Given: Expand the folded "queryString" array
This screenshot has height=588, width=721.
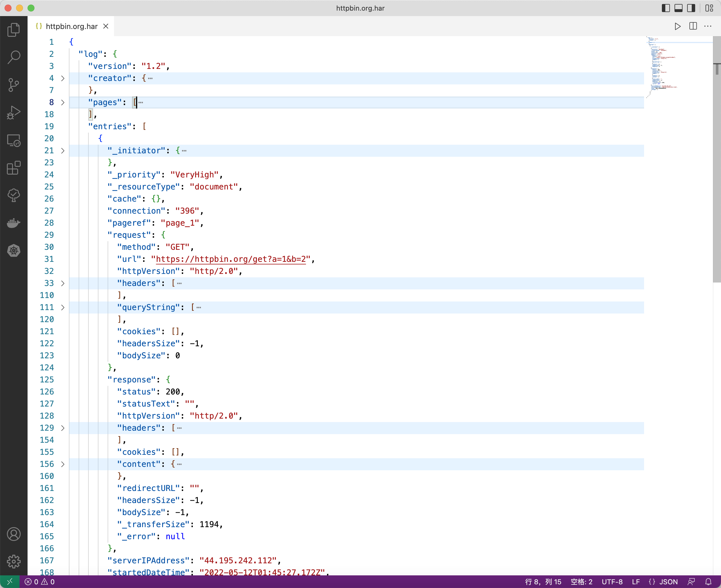Looking at the screenshot, I should (63, 307).
